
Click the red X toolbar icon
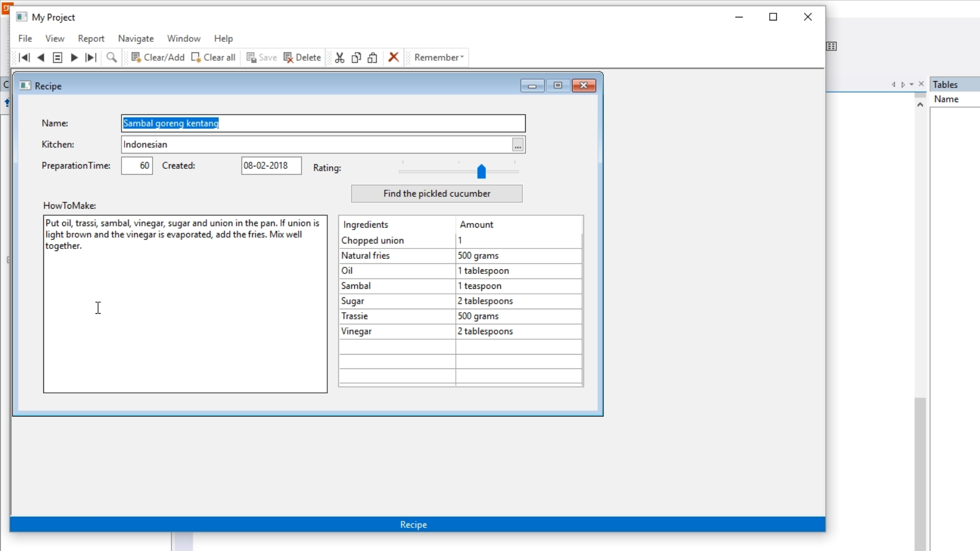coord(393,57)
